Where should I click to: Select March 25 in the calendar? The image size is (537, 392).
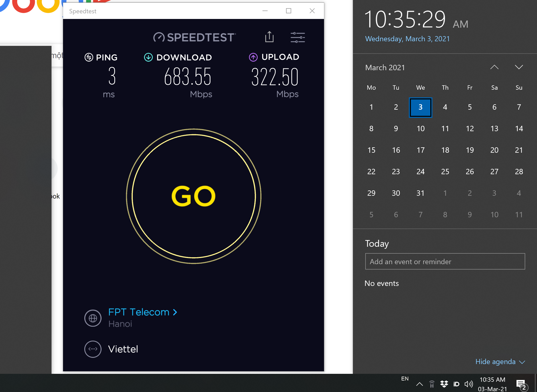[445, 172]
